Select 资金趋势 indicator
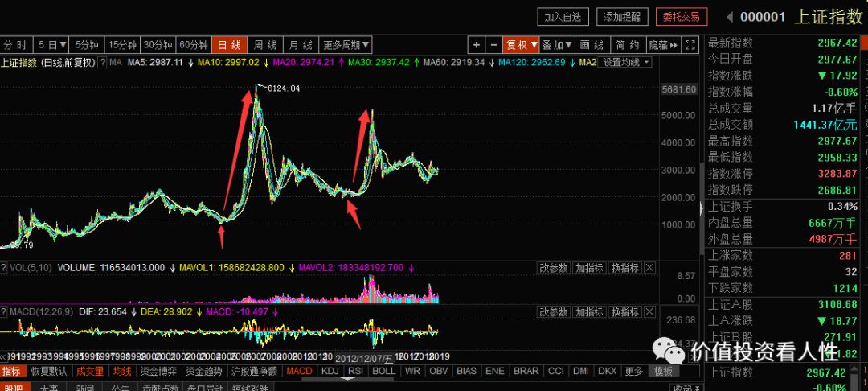Screen dimensions: 868x391 click(203, 371)
